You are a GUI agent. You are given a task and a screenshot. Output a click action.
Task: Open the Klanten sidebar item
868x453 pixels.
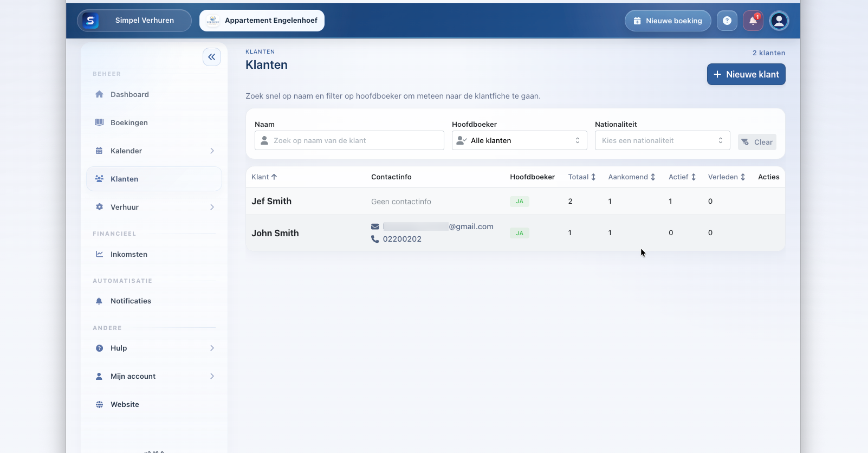point(154,179)
